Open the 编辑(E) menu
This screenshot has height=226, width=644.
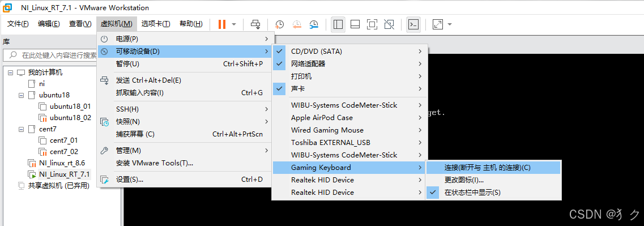click(x=49, y=24)
